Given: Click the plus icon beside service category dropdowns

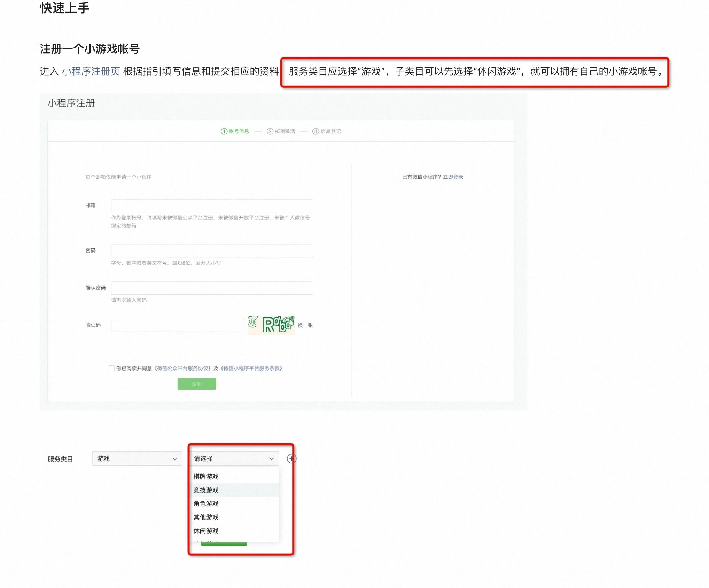Looking at the screenshot, I should coord(291,458).
